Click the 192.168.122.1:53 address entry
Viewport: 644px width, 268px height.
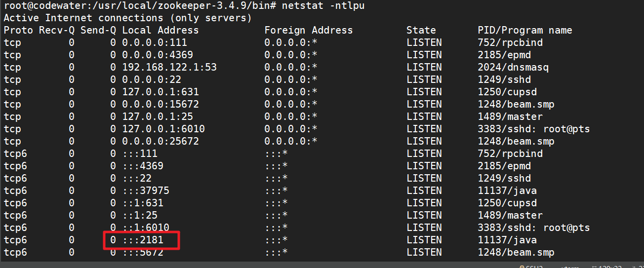click(169, 68)
